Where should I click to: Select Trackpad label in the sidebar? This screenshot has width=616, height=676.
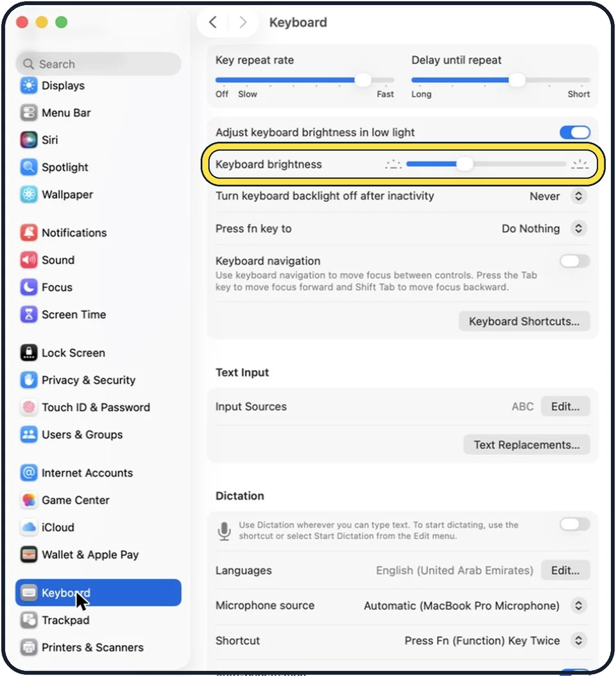[65, 620]
